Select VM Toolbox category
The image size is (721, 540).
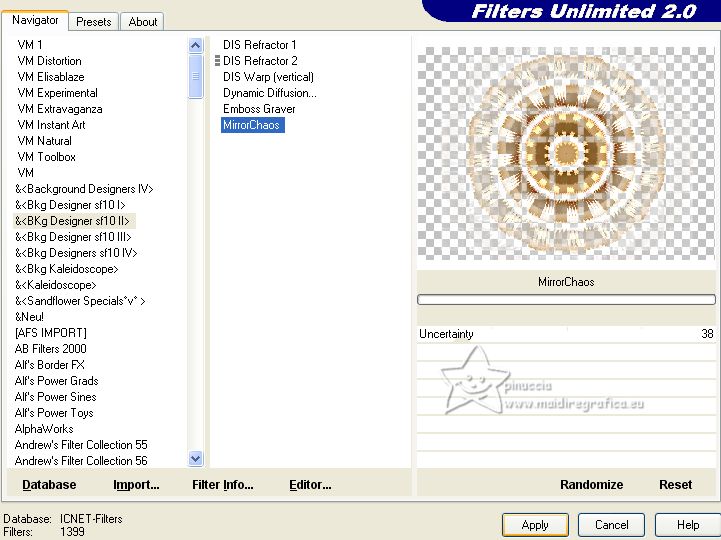point(46,157)
